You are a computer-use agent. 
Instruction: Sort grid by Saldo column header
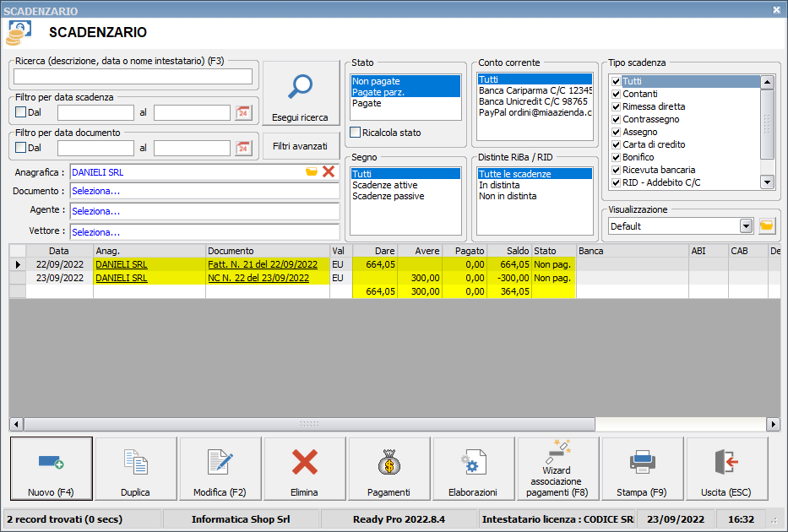pos(509,251)
